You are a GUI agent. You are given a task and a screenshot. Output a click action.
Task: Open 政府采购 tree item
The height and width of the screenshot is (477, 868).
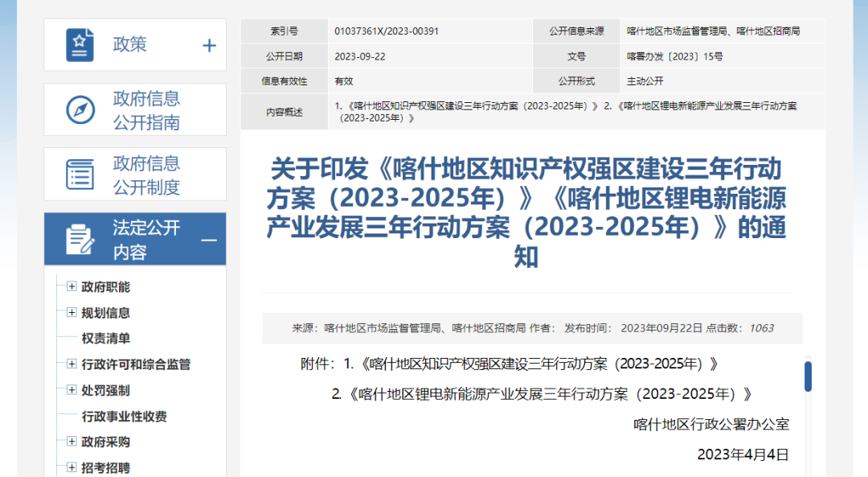106,442
